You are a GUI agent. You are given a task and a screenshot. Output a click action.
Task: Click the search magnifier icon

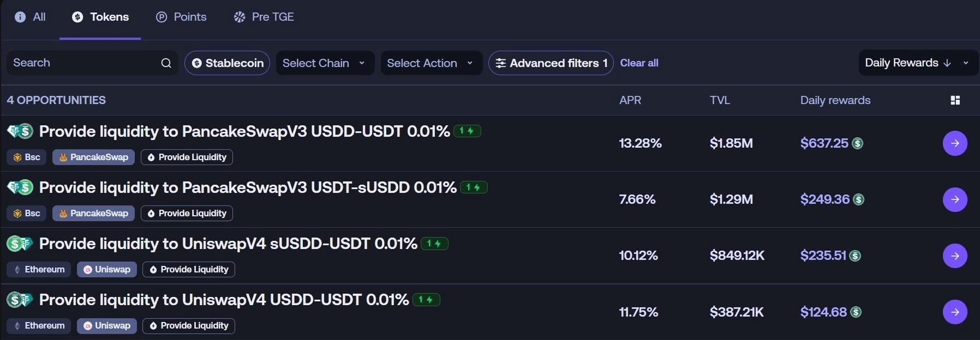[x=166, y=63]
